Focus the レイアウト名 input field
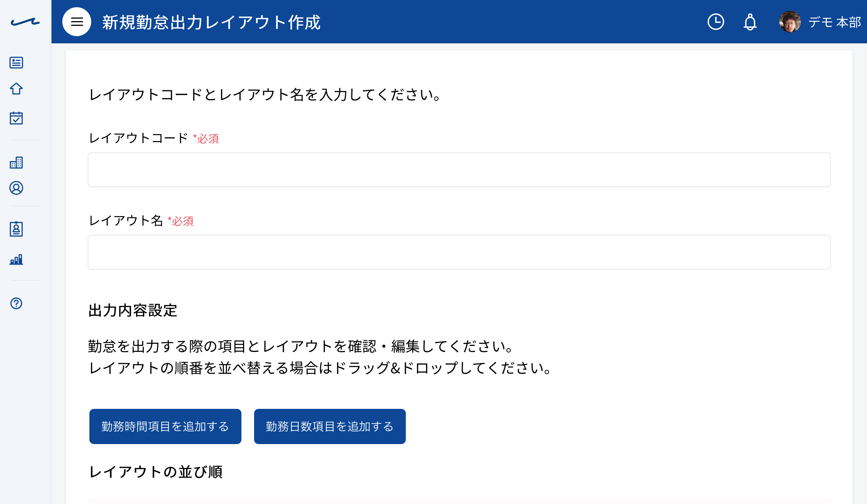The width and height of the screenshot is (867, 504). 459,252
